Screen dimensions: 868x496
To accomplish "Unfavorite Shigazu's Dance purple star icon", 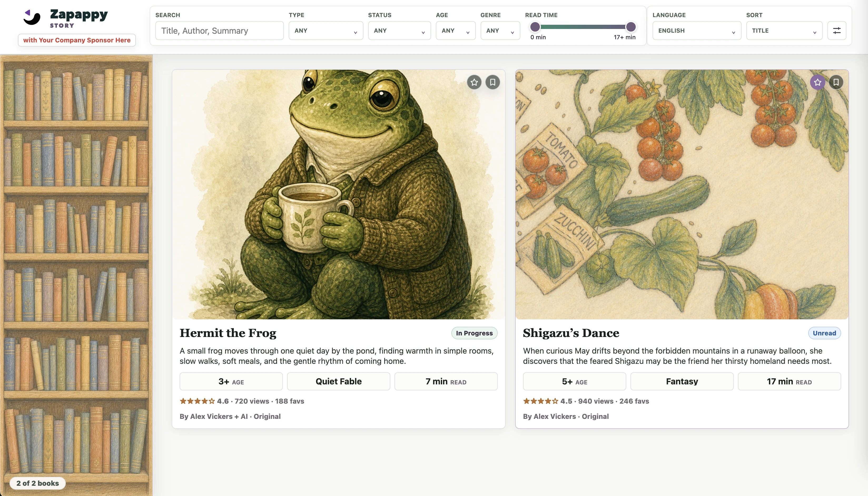I will (x=817, y=82).
